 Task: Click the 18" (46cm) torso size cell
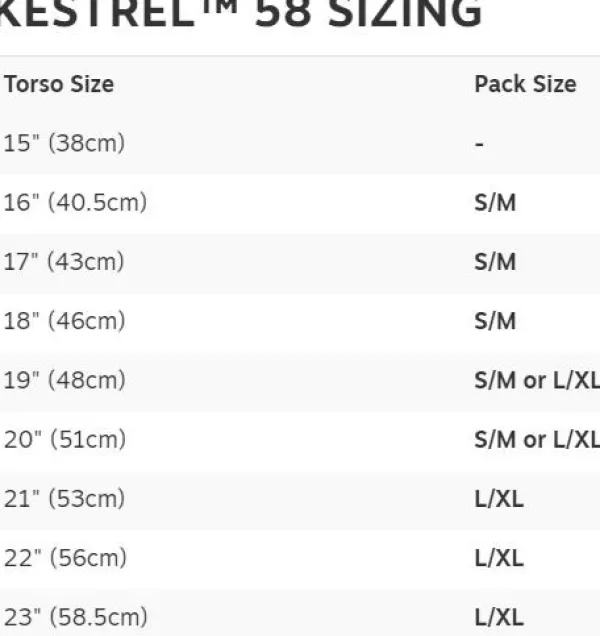[x=64, y=321]
